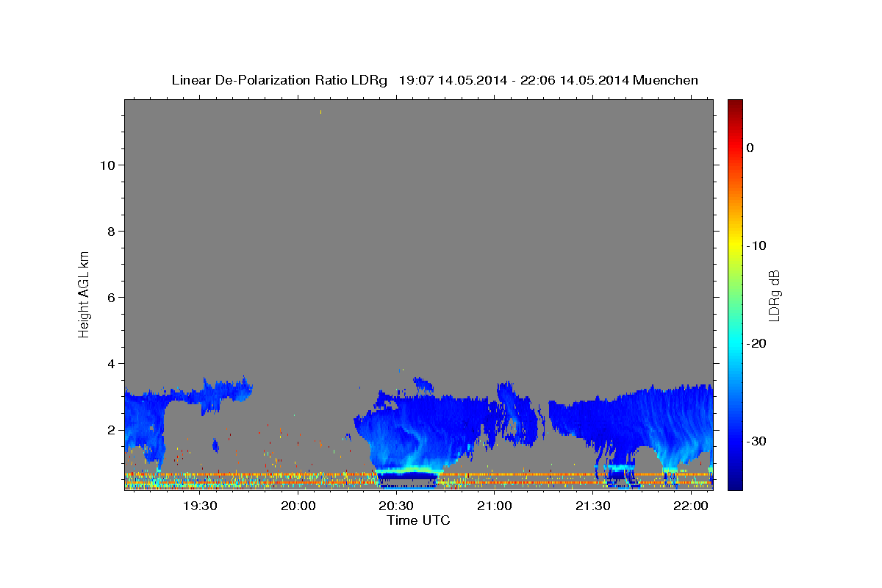Click the 19:30 time tick label
882x588 pixels.
click(199, 506)
